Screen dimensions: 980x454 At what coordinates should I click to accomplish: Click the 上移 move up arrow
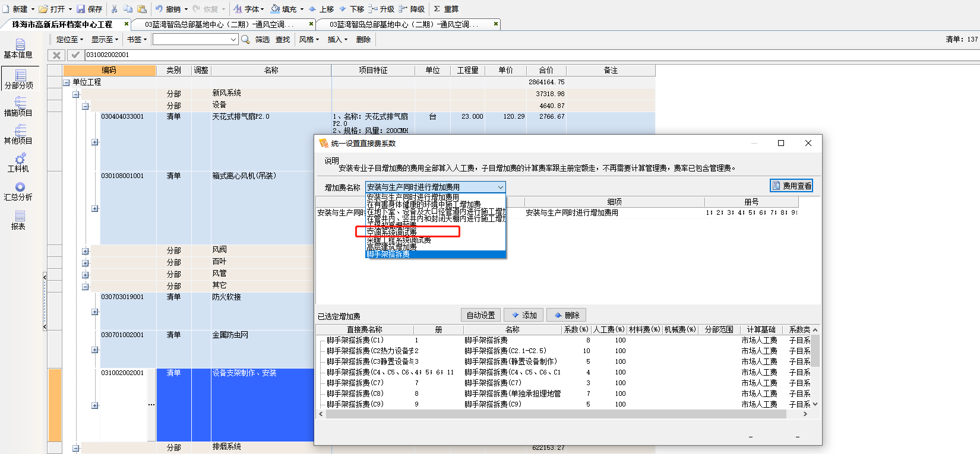click(312, 9)
